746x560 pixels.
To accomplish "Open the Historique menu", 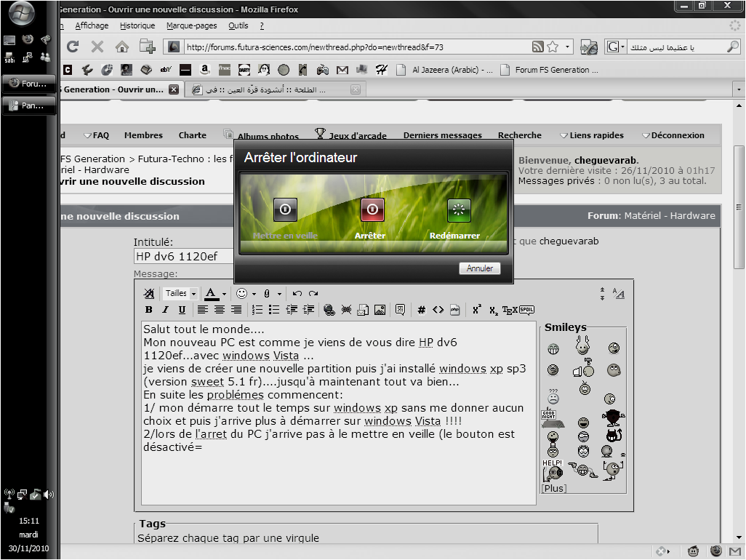I will point(137,25).
